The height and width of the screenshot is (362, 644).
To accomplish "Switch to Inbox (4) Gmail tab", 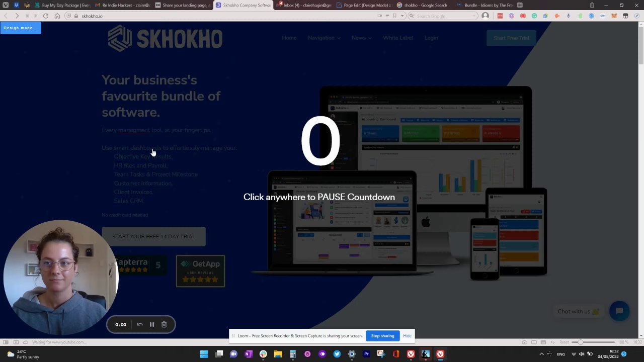I will (x=303, y=5).
